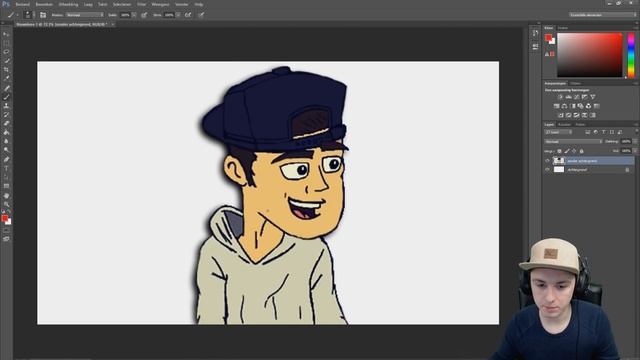Open the Bewerken menu
Viewport: 640px width, 360px height.
(x=44, y=4)
